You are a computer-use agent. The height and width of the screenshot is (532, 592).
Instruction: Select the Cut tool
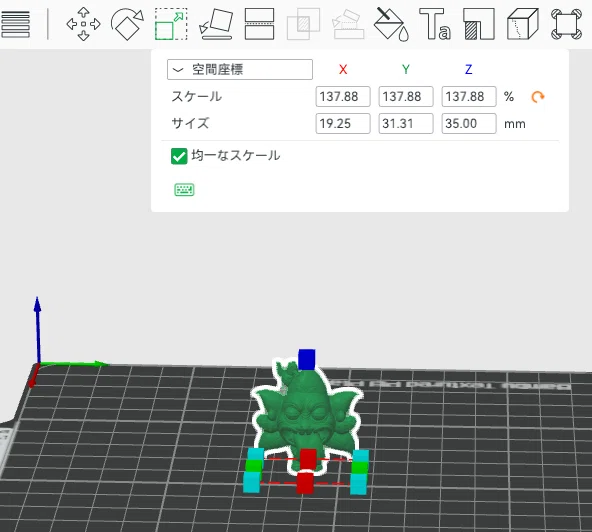click(259, 24)
